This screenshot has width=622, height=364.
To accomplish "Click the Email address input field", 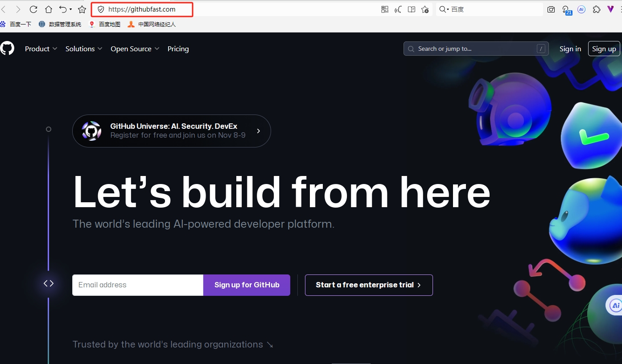I will coord(138,285).
